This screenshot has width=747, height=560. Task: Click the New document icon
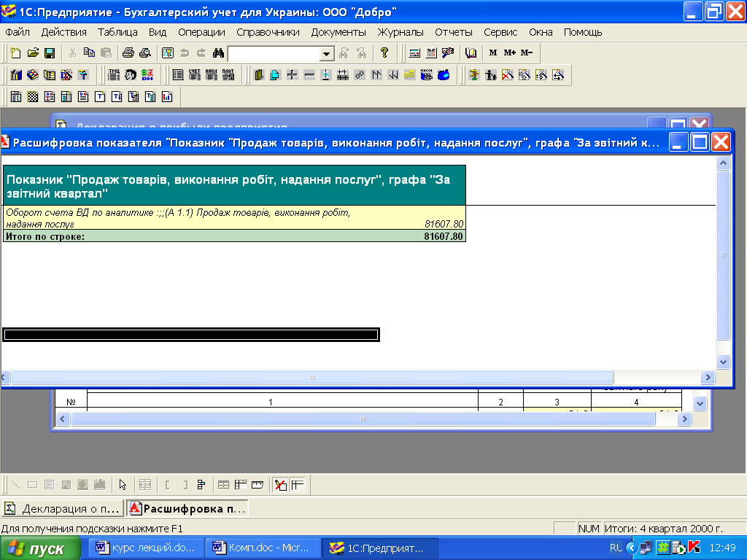click(16, 52)
